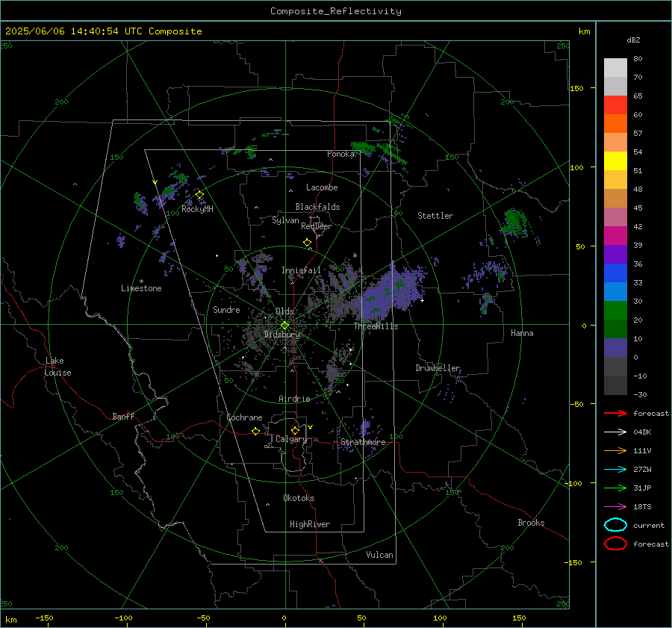Click the Airdrie city label
672x628 pixels.
[x=294, y=399]
